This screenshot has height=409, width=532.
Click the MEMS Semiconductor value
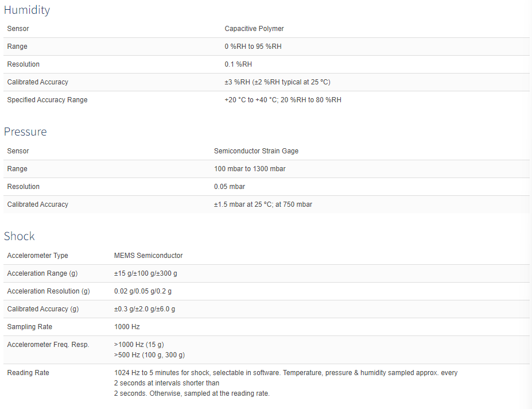pos(148,256)
